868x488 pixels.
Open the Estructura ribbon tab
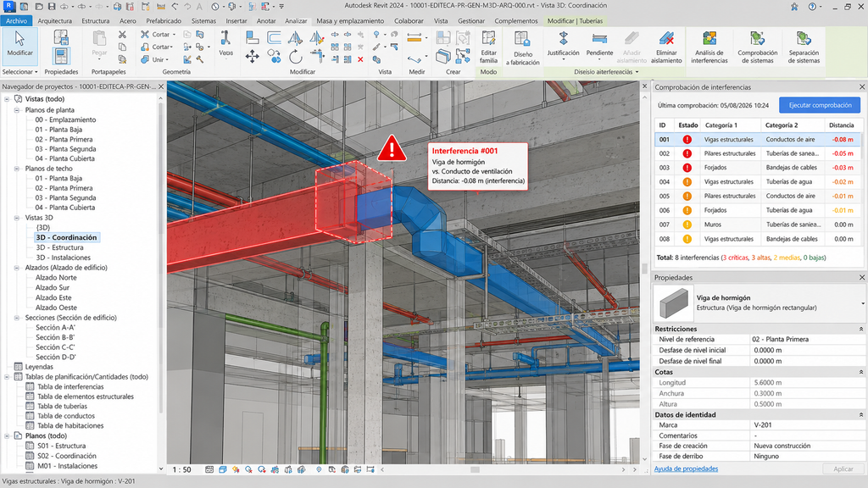(x=95, y=21)
